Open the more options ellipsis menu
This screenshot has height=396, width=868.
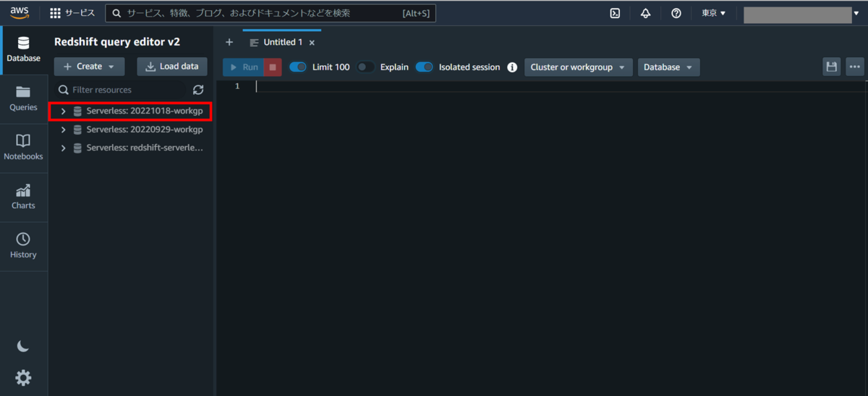856,67
